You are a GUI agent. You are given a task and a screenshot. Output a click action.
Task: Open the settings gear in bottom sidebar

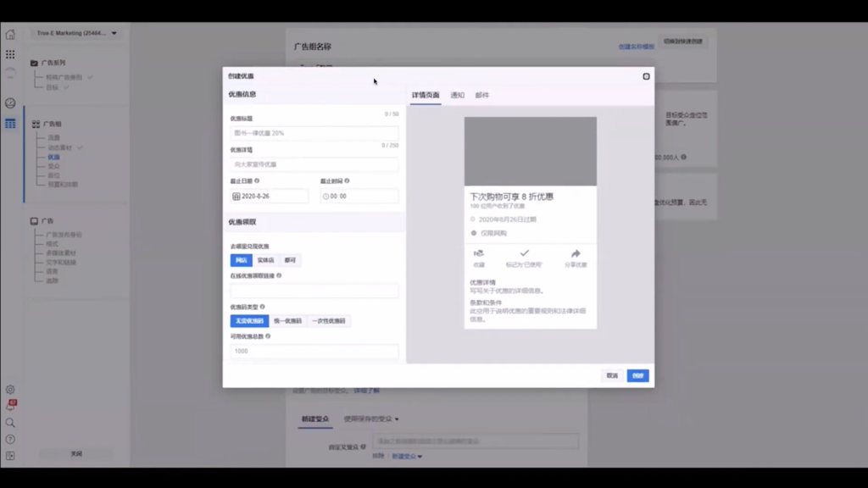pyautogui.click(x=9, y=389)
